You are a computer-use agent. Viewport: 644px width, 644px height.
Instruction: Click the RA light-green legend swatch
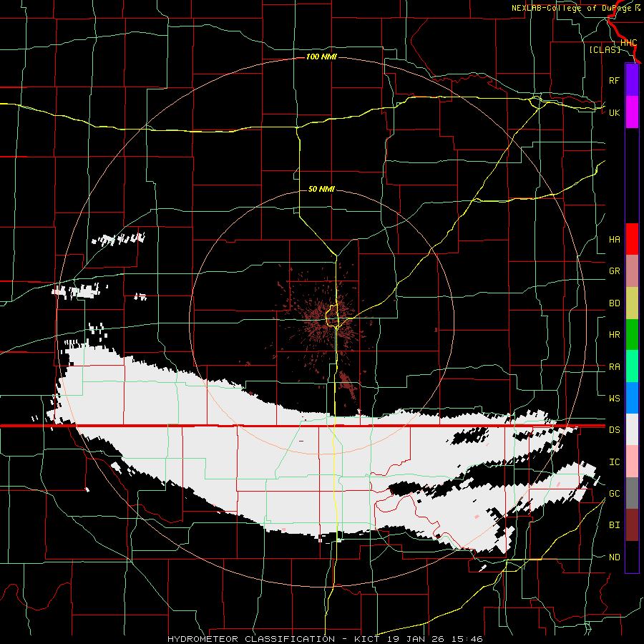632,366
